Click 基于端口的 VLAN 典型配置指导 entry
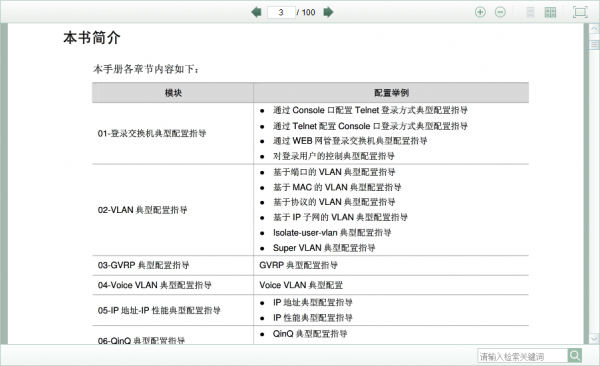600x366 pixels. point(334,172)
